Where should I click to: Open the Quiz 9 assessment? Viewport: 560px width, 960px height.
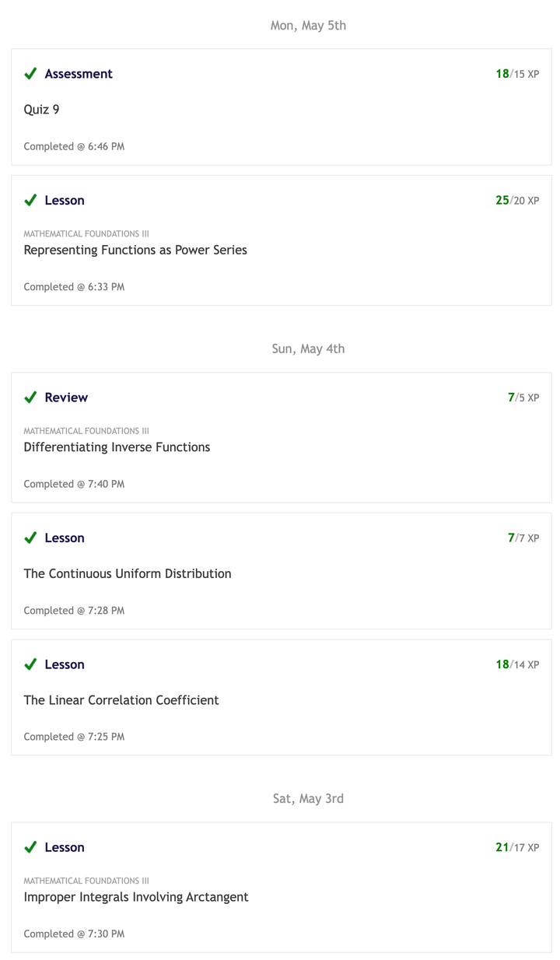pyautogui.click(x=41, y=110)
